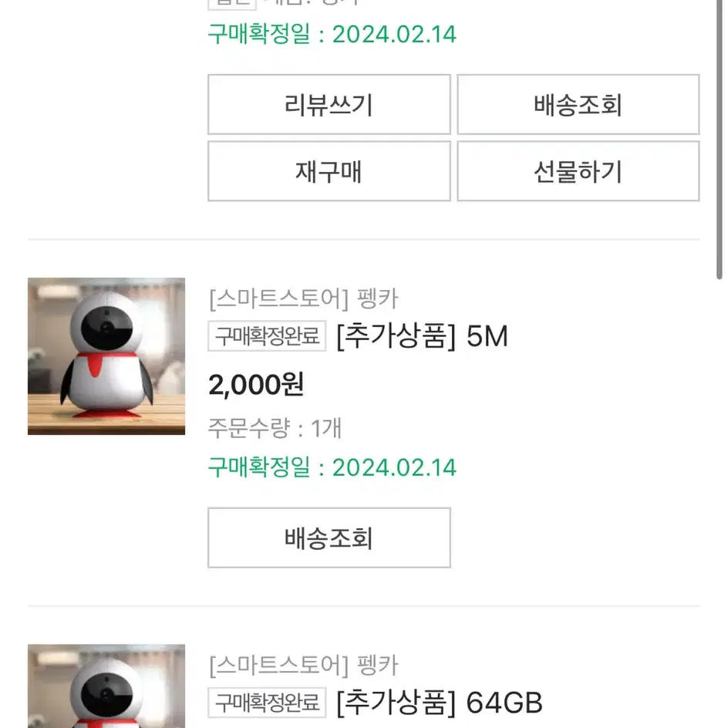Tap the 구매확정완료 badge for the 64GB item

[x=267, y=703]
